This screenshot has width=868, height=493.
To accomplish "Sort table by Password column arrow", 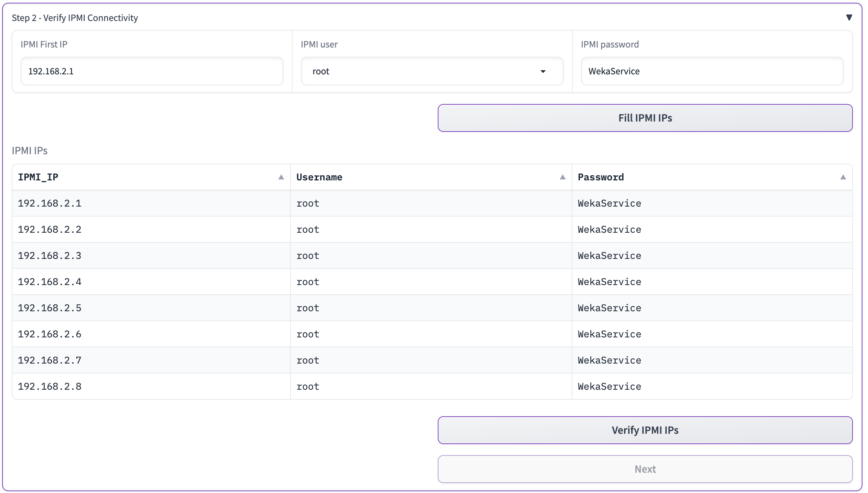I will point(843,177).
